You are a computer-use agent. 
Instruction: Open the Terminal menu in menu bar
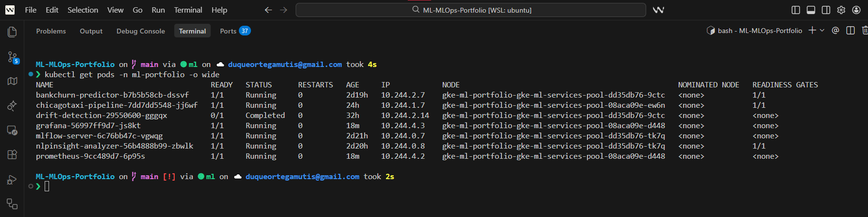[x=188, y=10]
